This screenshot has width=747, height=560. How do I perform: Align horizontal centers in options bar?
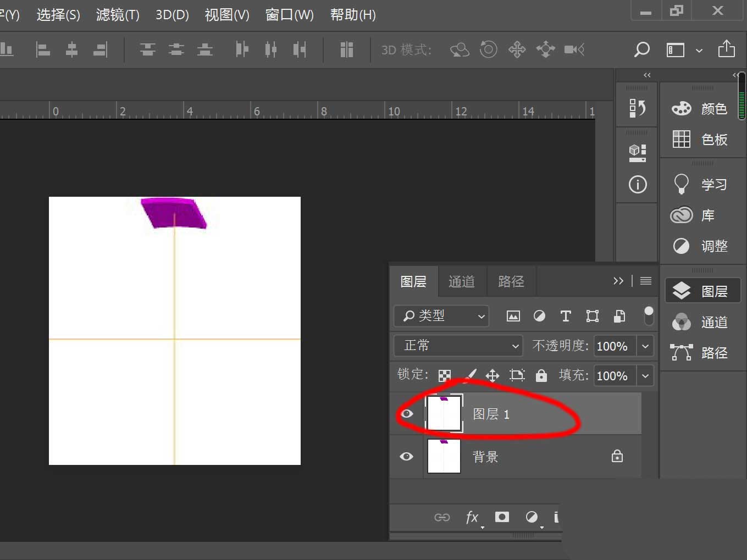pyautogui.click(x=71, y=49)
